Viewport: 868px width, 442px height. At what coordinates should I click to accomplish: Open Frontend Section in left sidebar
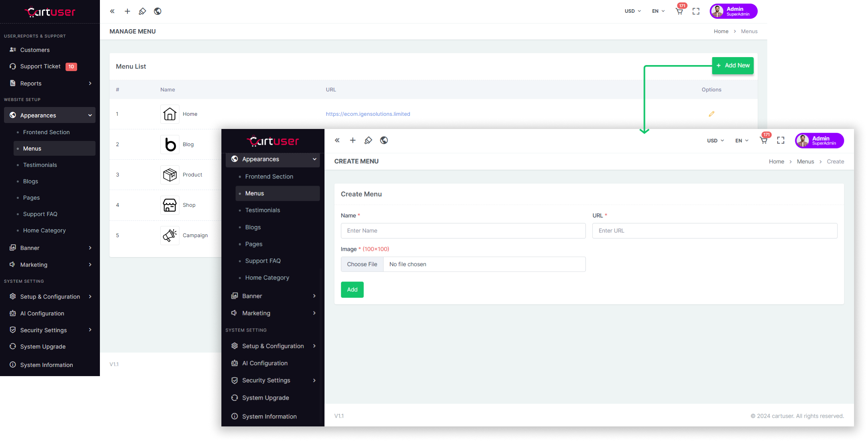pyautogui.click(x=46, y=132)
